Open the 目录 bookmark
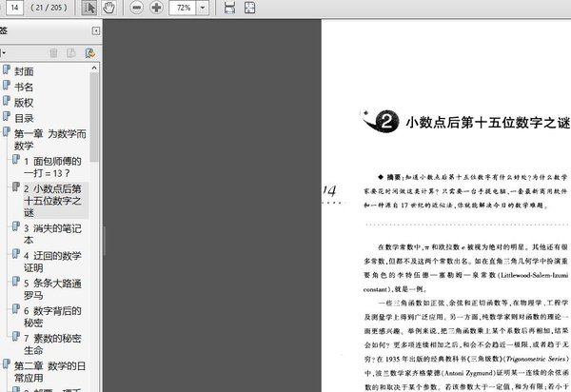 pos(24,118)
